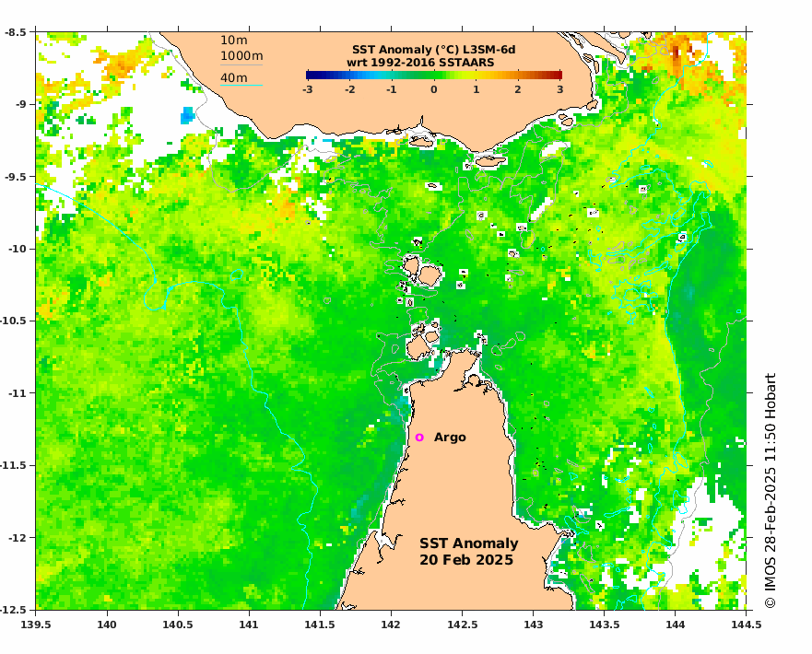Click colorbar tick label '0'

pos(434,89)
